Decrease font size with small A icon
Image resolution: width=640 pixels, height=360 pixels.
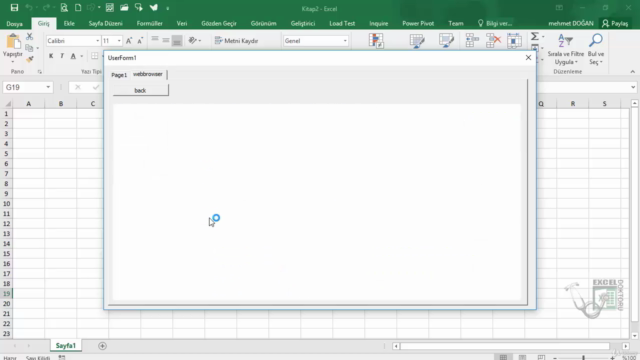(140, 40)
